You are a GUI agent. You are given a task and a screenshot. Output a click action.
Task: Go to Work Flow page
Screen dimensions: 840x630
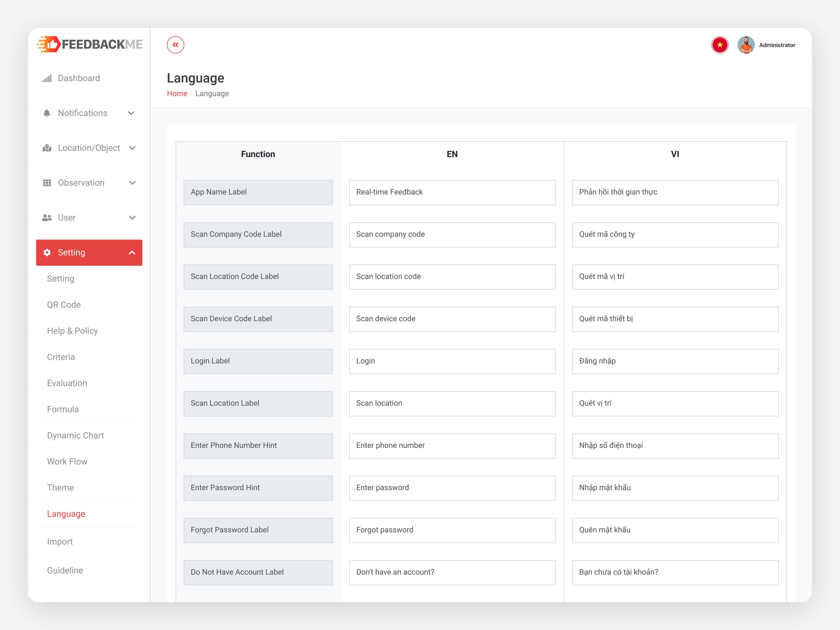[x=89, y=462]
